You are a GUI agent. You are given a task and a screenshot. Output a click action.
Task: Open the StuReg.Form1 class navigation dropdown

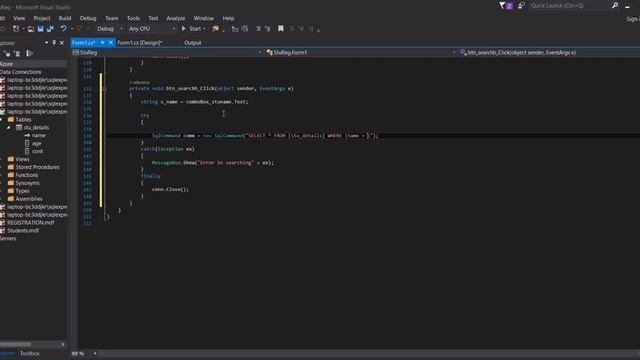[454, 52]
